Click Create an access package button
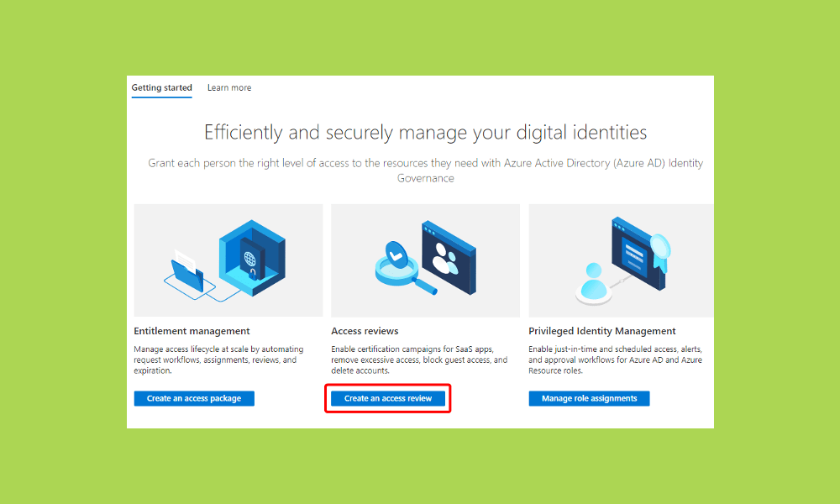 tap(194, 398)
